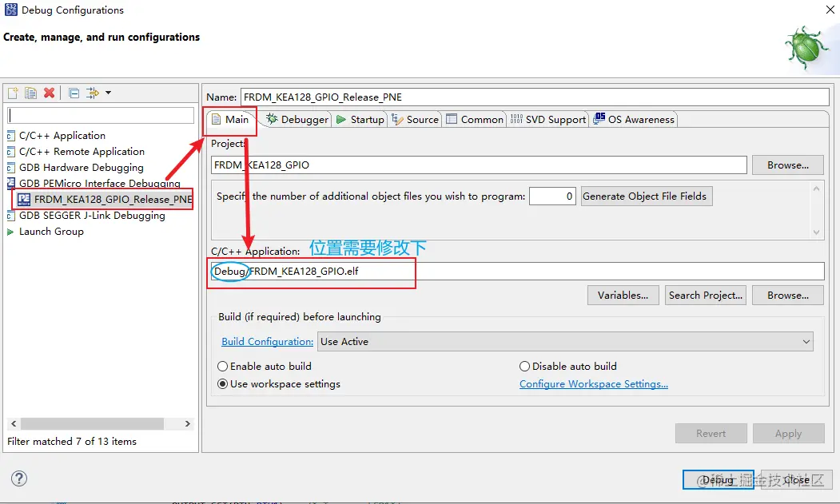The width and height of the screenshot is (840, 504).
Task: Click the Close button at bottom
Action: click(x=796, y=479)
